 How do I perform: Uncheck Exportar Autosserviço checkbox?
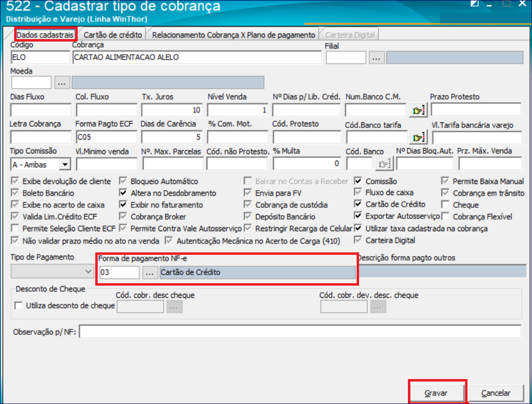358,215
